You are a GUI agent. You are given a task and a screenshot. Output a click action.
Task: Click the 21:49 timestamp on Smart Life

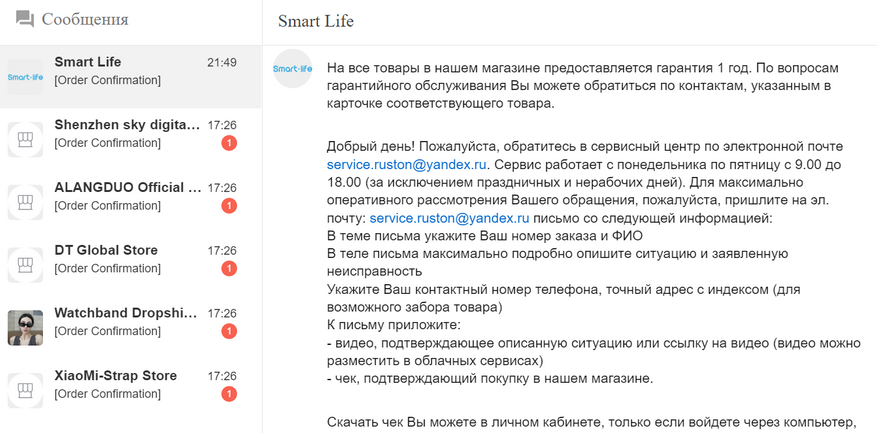[222, 62]
